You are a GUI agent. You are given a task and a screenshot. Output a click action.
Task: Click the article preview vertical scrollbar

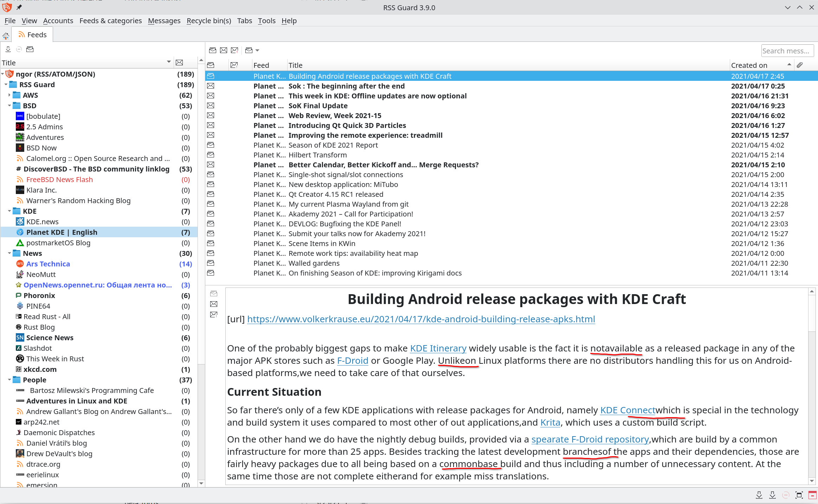[812, 386]
